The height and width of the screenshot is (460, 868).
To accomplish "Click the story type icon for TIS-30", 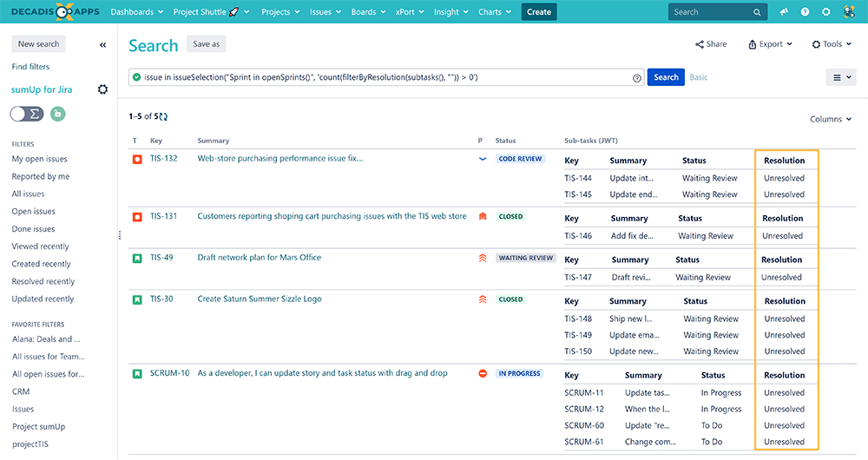I will (x=137, y=299).
